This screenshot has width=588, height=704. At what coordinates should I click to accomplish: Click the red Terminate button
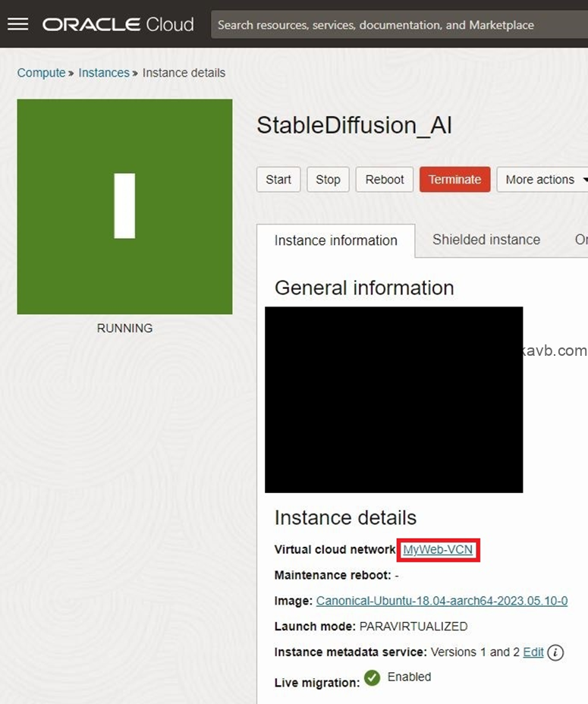point(454,180)
